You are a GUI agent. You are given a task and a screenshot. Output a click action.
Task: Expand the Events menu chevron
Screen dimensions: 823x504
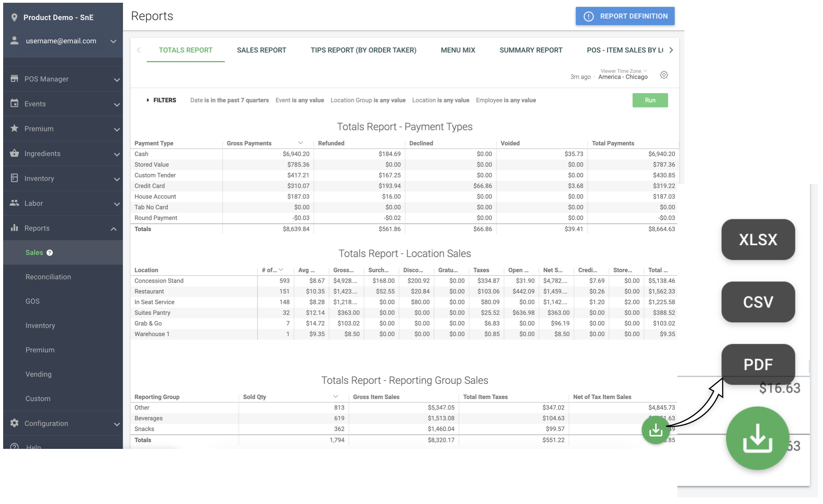pos(117,104)
